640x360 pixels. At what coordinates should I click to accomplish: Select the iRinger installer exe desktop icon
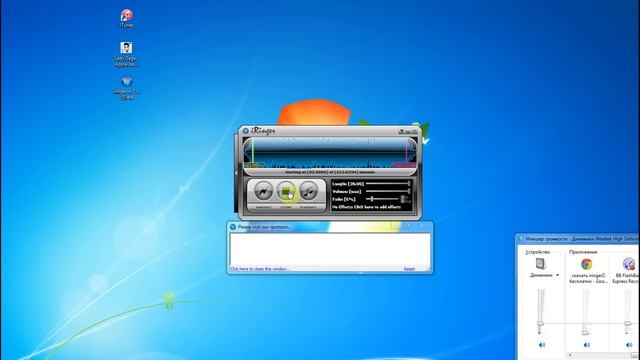[x=127, y=87]
